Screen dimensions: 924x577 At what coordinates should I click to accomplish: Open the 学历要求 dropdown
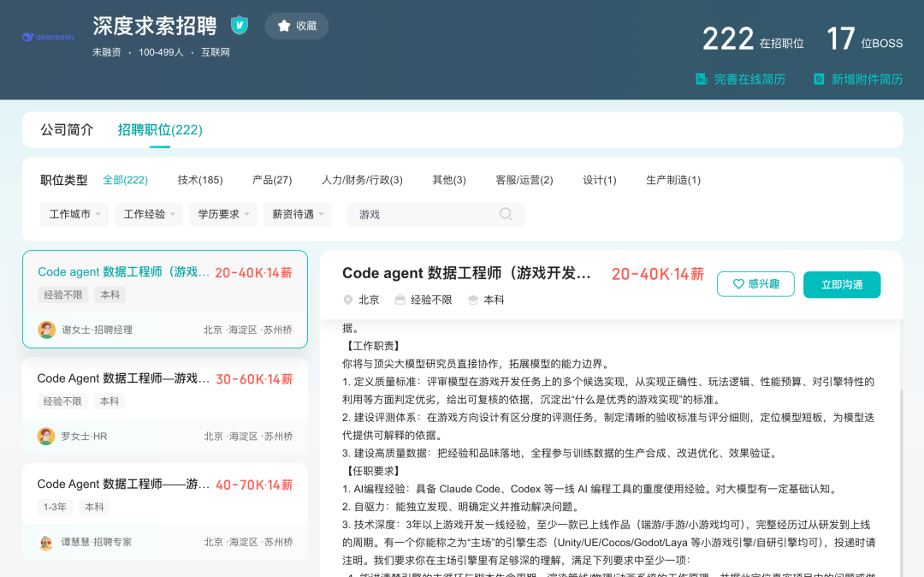click(222, 215)
